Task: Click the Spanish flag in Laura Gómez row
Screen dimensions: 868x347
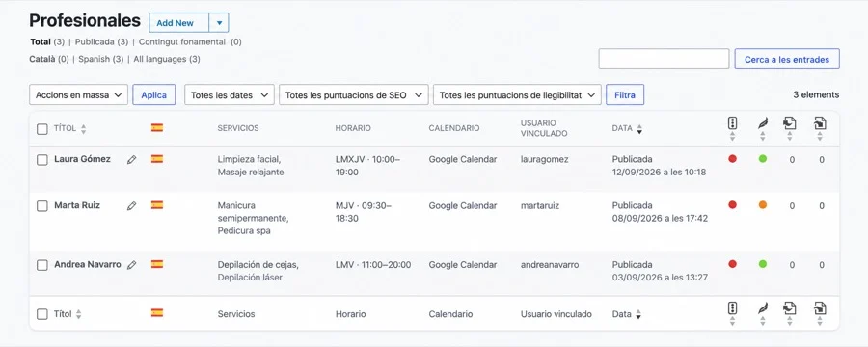Action: 157,159
